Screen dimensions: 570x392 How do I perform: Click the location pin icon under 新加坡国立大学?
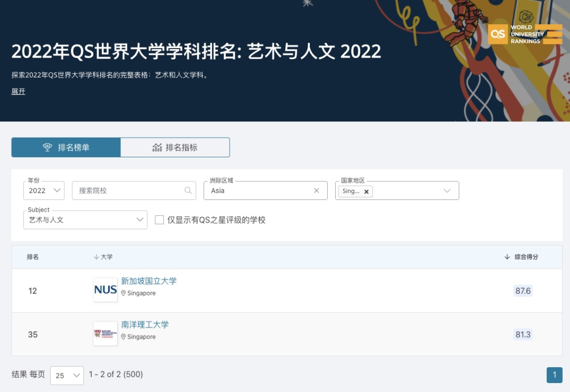point(123,293)
